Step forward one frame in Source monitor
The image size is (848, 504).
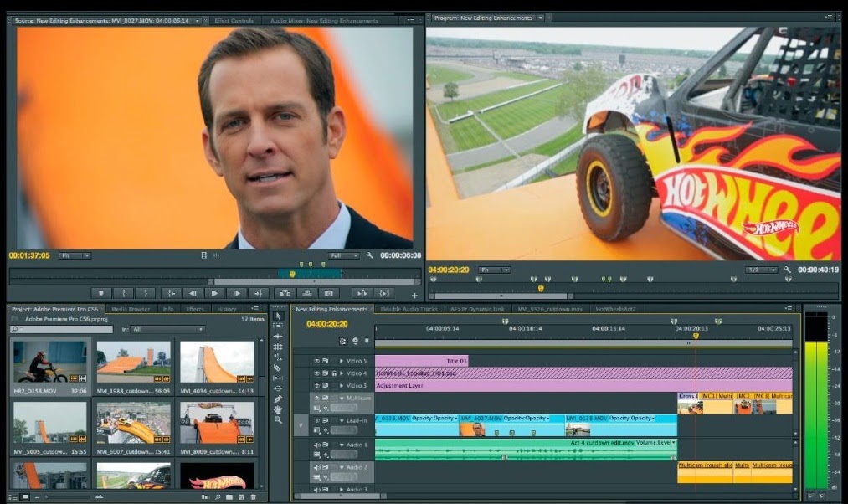(x=236, y=293)
